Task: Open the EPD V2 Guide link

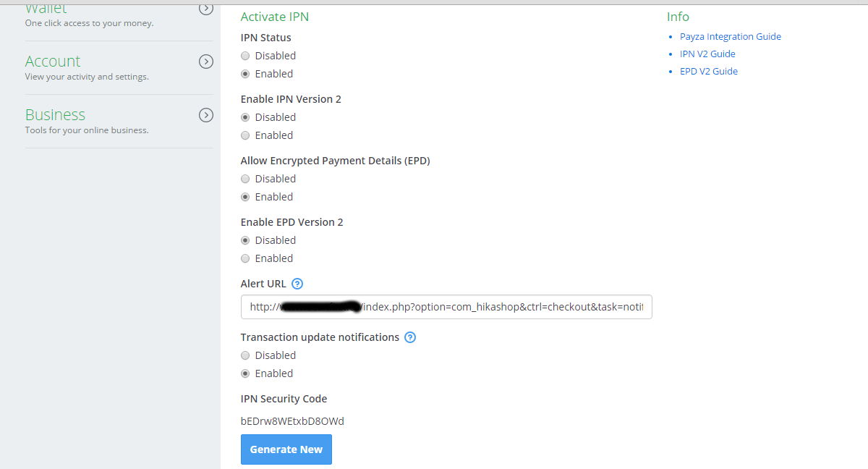Action: [x=709, y=72]
